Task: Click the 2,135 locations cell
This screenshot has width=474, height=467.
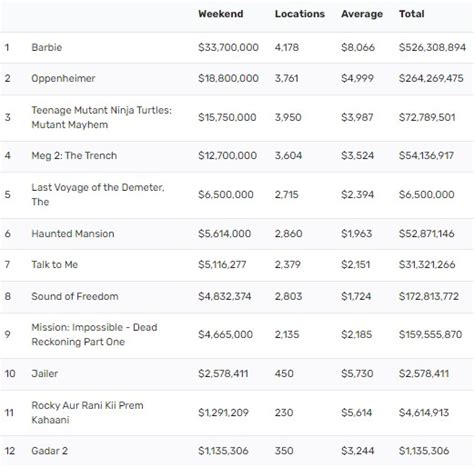Action: point(287,335)
